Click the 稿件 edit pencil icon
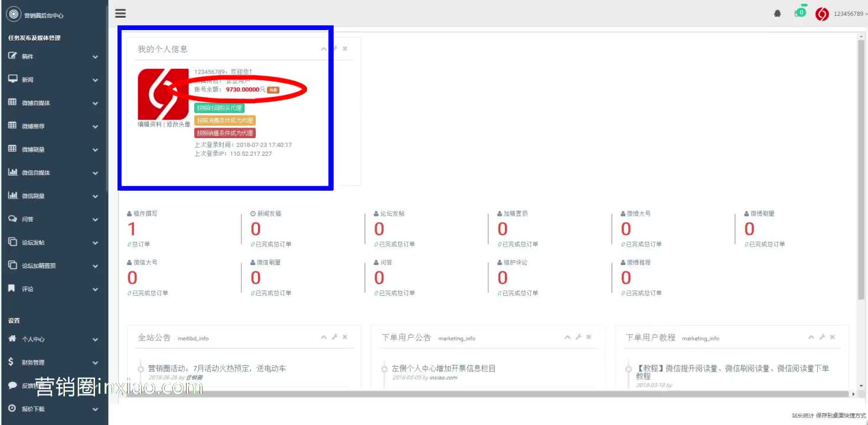Screen dimensions: 868x425 pyautogui.click(x=12, y=56)
